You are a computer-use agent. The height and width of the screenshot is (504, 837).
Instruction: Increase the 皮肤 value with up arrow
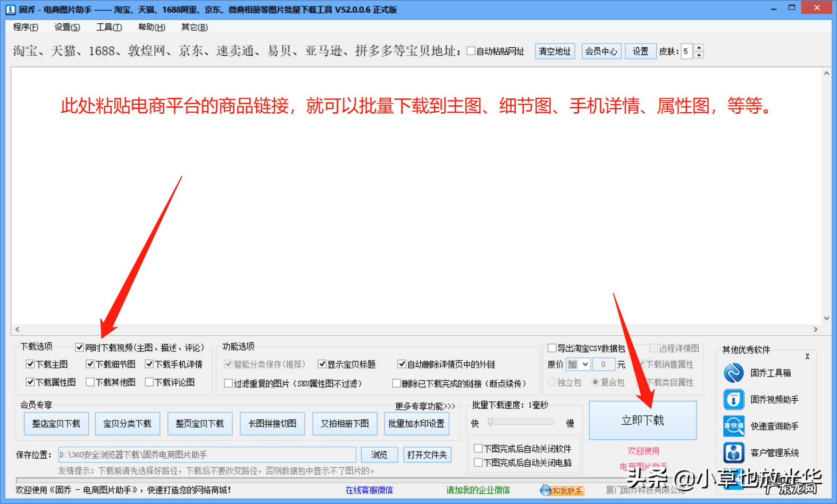pyautogui.click(x=699, y=48)
